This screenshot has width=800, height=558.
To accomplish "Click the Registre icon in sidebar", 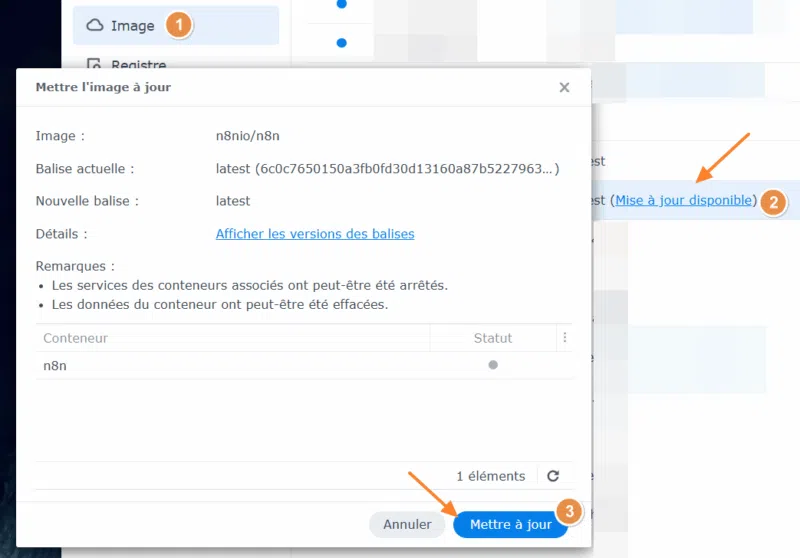I will coord(94,64).
